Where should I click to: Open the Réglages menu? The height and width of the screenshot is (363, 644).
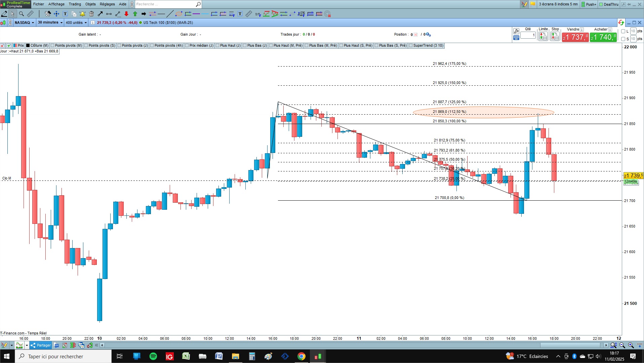107,4
